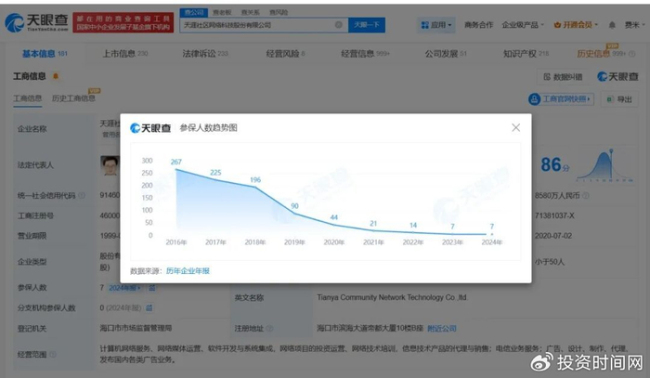Open the user account dropdown at top right

(635, 25)
